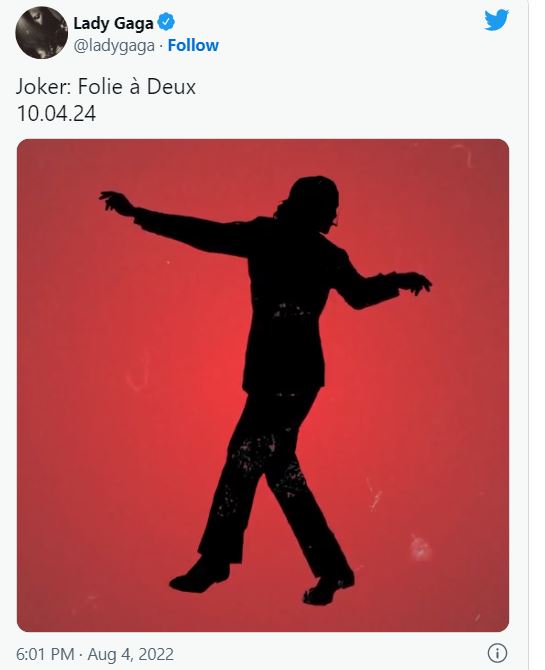Viewport: 545px width, 670px height.
Task: Follow Lady Gaga via Follow link
Action: (x=193, y=45)
